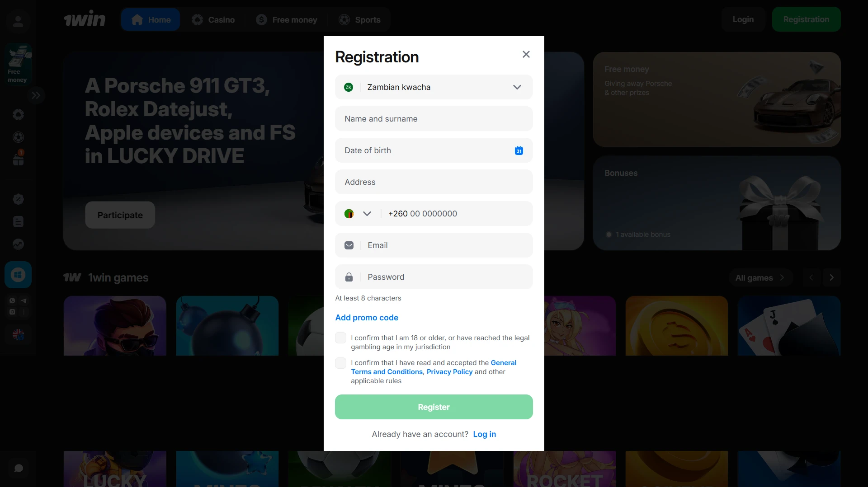Open the support chat bubble icon

coord(18,468)
